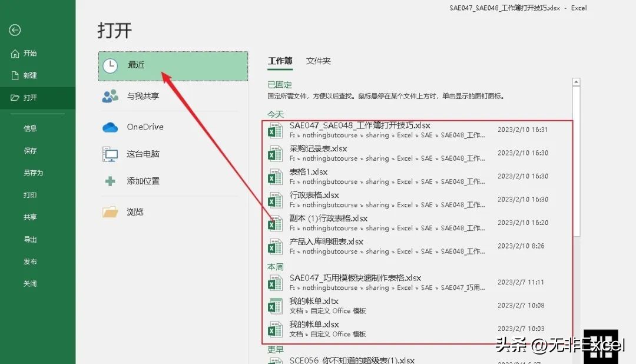Click the open folder icon beside 打开
636x364 pixels.
tap(15, 97)
